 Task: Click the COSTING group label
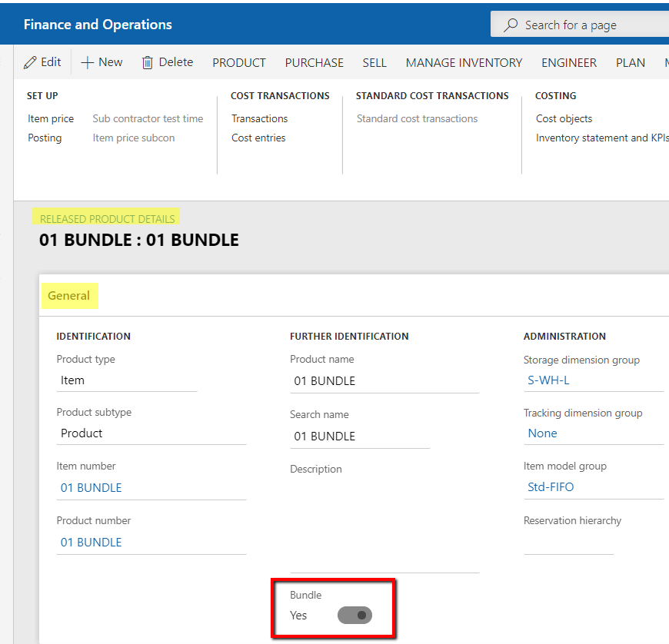[x=555, y=95]
